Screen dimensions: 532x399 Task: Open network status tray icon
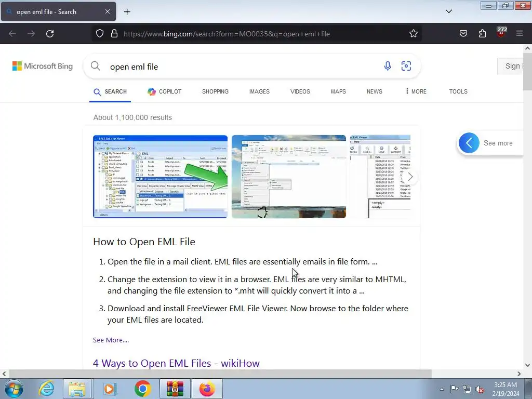[x=467, y=389]
